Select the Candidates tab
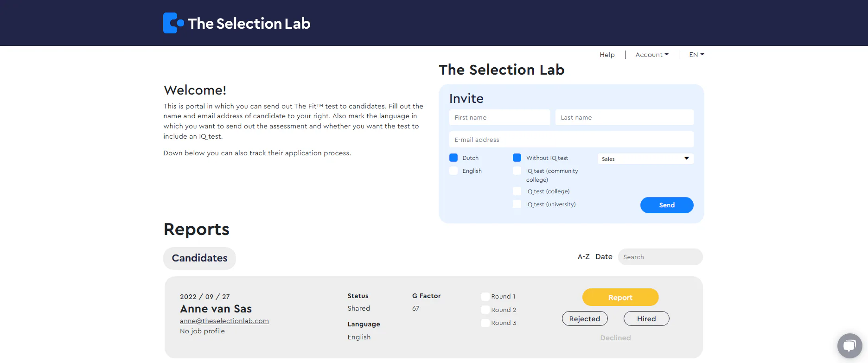The width and height of the screenshot is (868, 363). [199, 258]
